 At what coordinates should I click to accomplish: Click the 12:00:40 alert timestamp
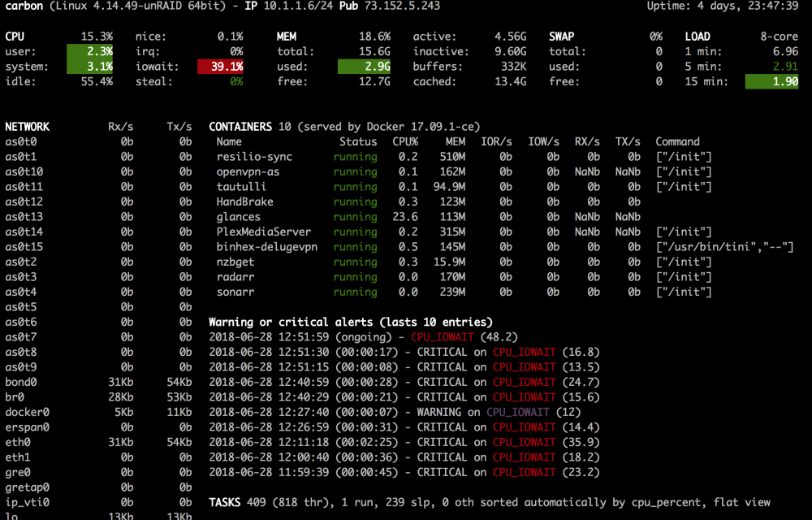pyautogui.click(x=268, y=457)
